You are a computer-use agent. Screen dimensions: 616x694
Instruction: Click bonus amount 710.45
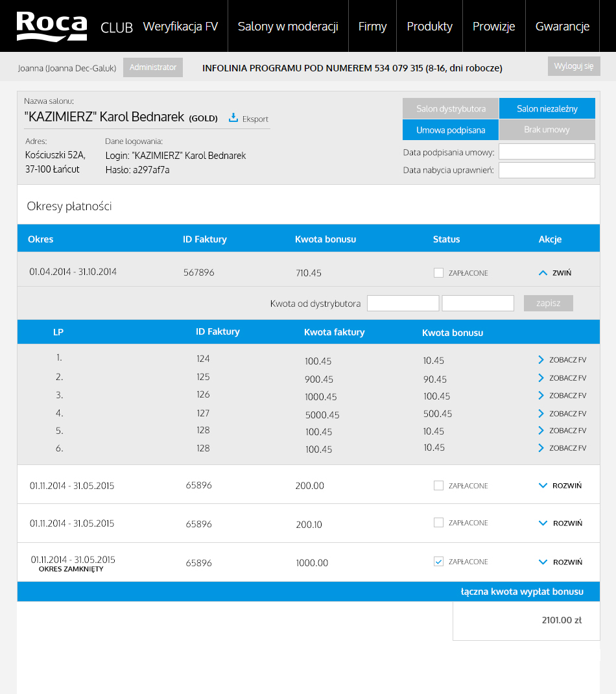coord(309,273)
